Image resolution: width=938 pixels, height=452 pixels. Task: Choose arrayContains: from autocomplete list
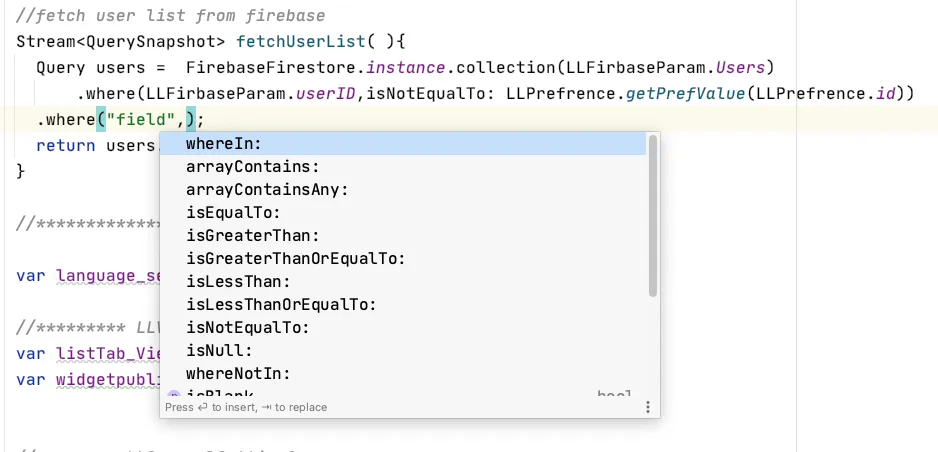coord(403,167)
